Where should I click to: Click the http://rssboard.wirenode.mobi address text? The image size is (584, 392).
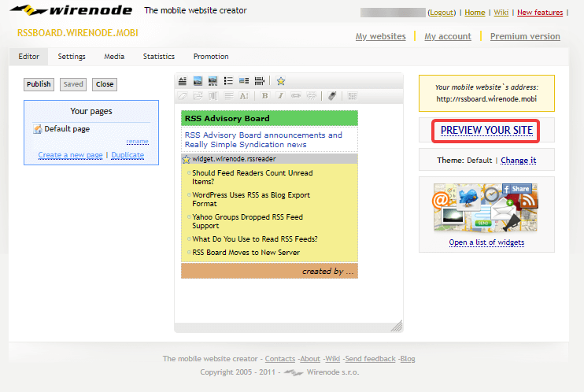coord(486,99)
